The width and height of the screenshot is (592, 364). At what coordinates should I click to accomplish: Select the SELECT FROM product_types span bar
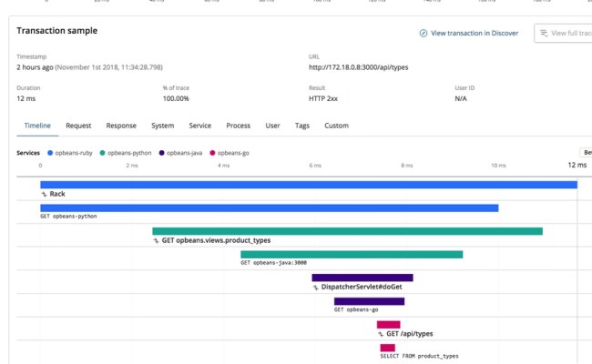click(x=388, y=348)
